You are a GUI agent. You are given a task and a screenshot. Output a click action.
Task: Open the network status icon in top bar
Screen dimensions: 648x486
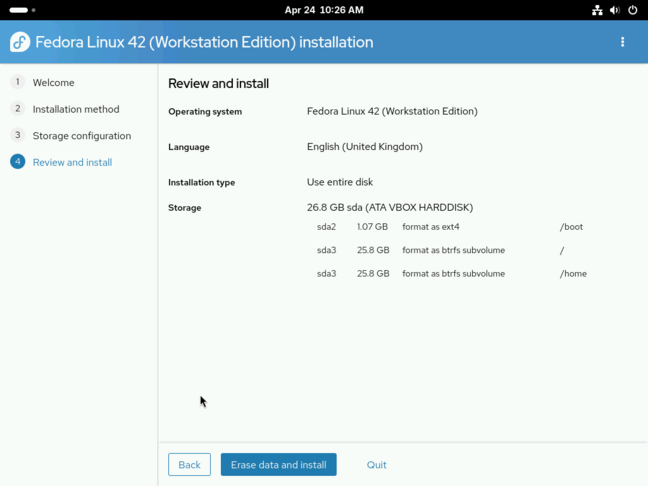[597, 10]
